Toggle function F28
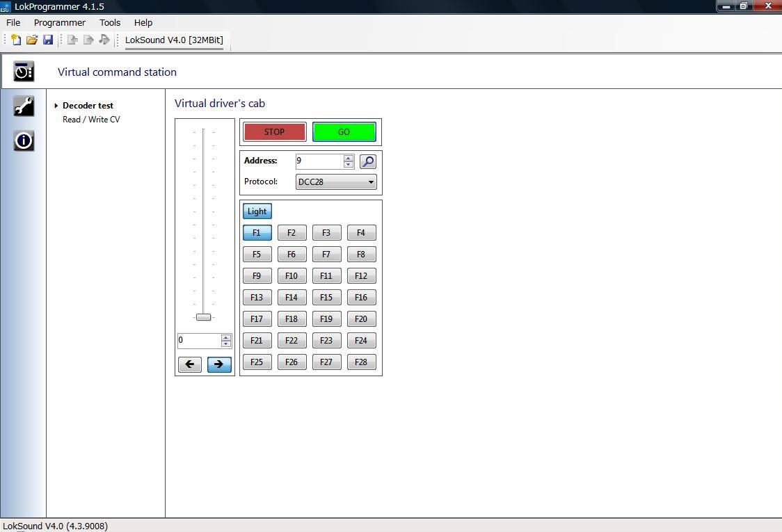 pyautogui.click(x=362, y=362)
